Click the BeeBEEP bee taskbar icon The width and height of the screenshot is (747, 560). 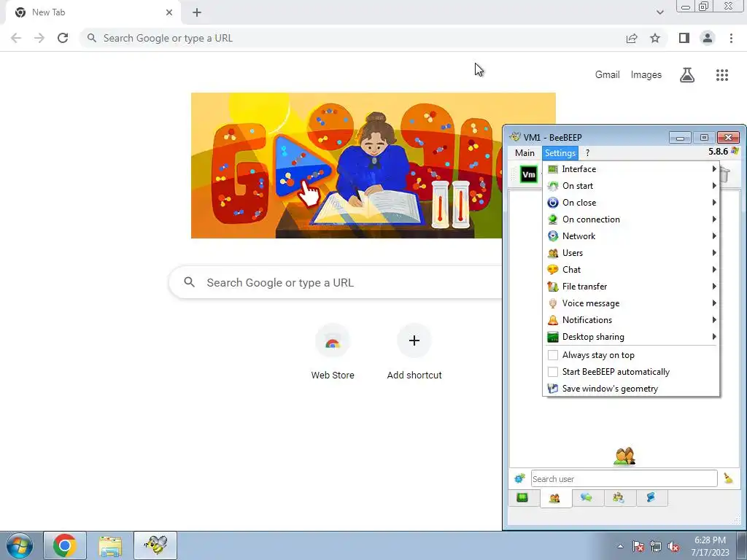[155, 545]
